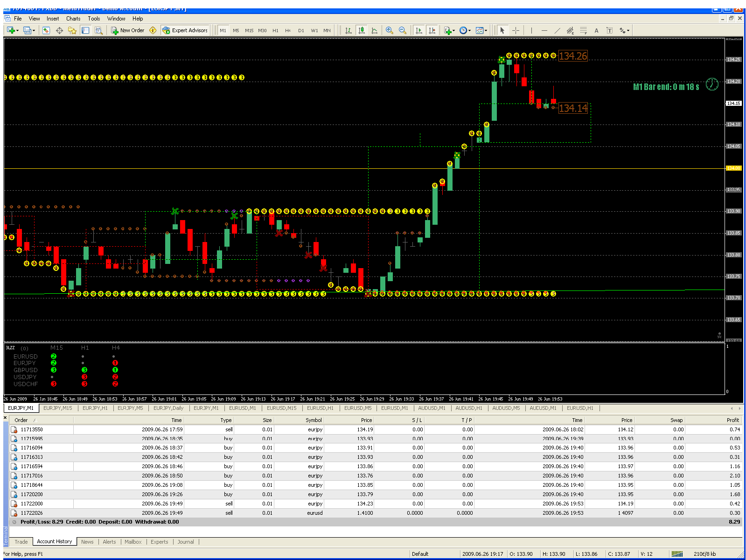Click the Default profile in status bar
This screenshot has width=746, height=560.
(420, 554)
